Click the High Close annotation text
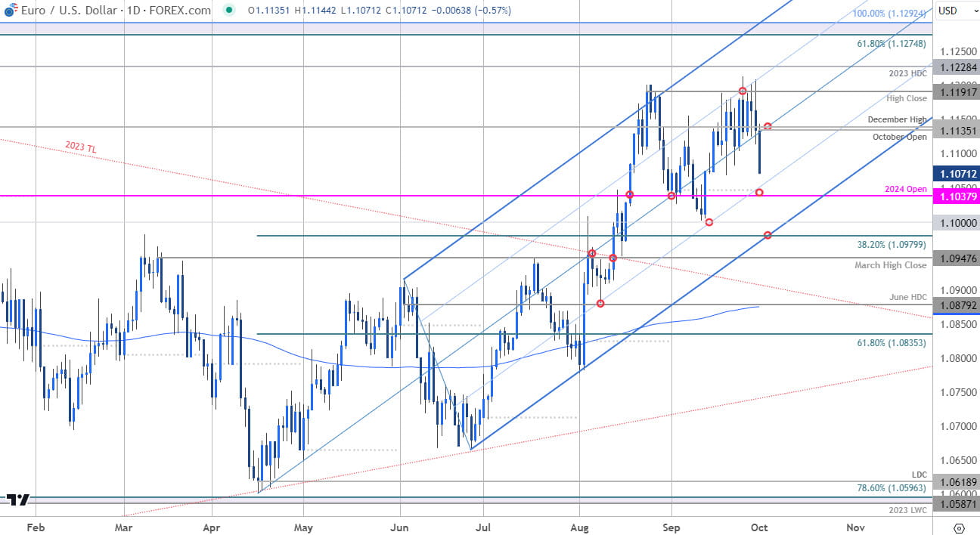Screen dimensions: 980x535 pos(907,98)
